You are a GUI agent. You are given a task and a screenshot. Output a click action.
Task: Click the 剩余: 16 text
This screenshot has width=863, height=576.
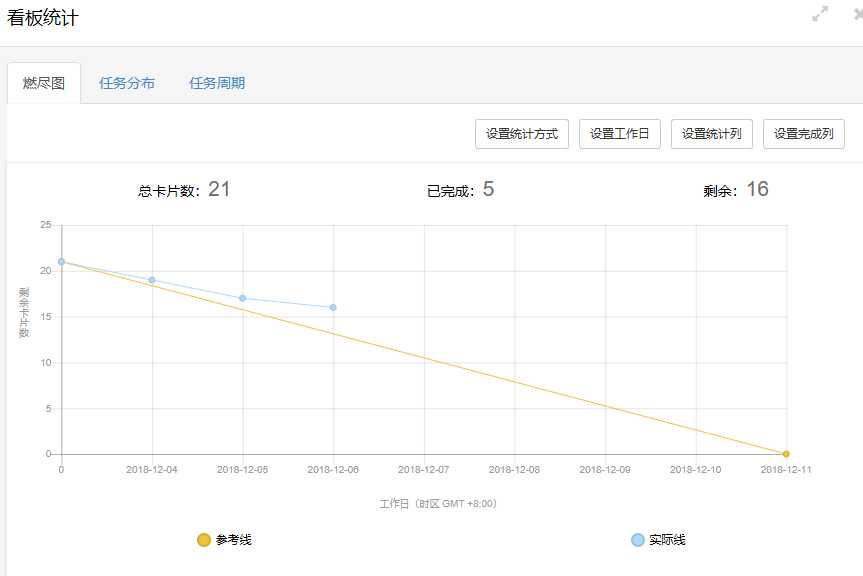[736, 190]
